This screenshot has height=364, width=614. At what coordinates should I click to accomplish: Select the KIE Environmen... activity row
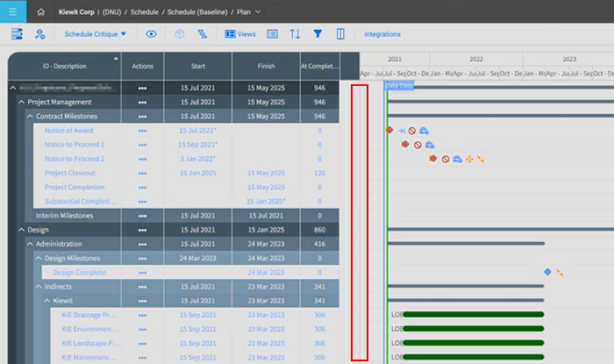click(x=89, y=329)
